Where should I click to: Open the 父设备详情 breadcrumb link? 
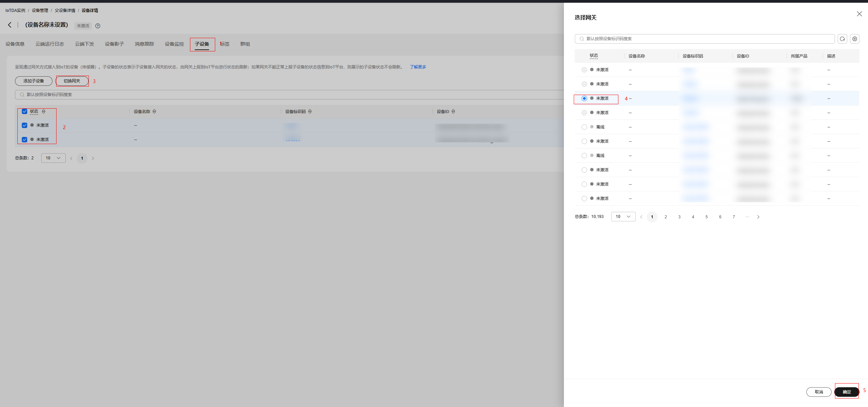point(65,11)
